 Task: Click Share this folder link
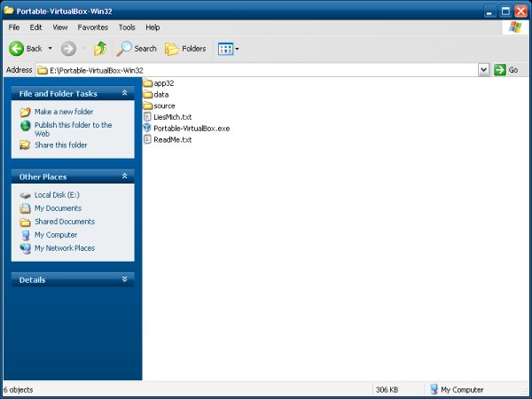point(61,145)
